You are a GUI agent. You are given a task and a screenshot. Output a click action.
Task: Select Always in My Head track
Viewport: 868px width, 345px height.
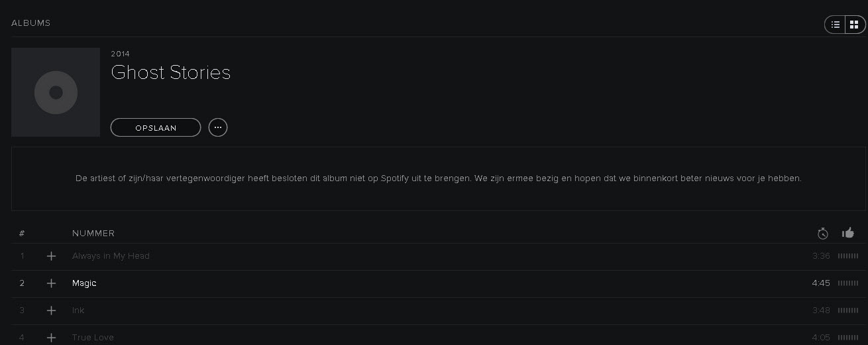[111, 256]
